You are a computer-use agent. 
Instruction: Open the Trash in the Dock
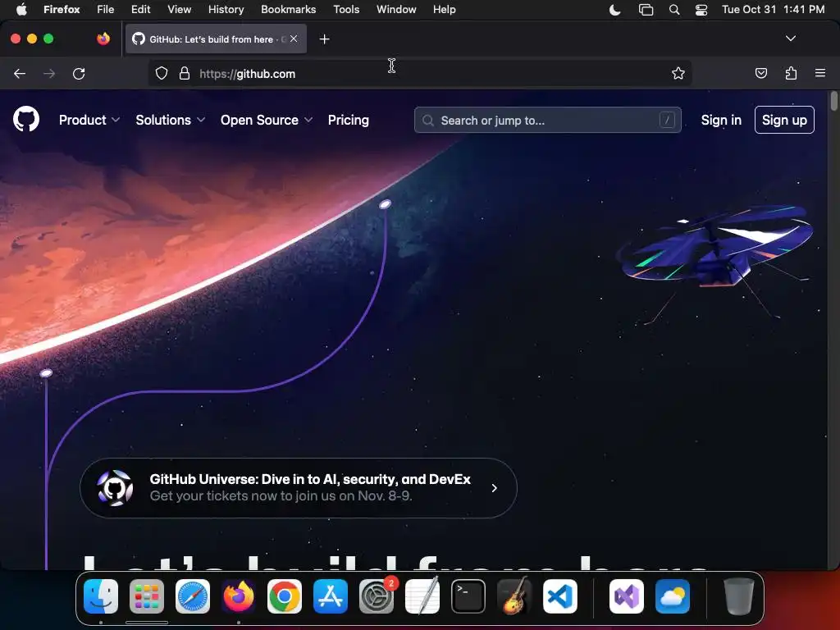(739, 596)
